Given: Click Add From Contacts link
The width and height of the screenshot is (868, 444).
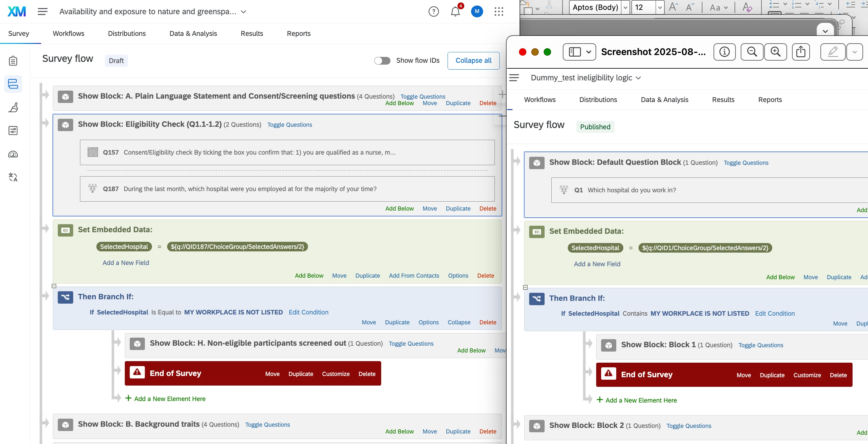Looking at the screenshot, I should click(414, 275).
